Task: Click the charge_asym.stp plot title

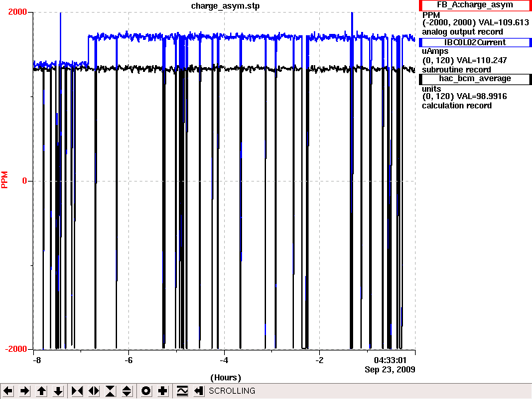Action: [x=225, y=6]
